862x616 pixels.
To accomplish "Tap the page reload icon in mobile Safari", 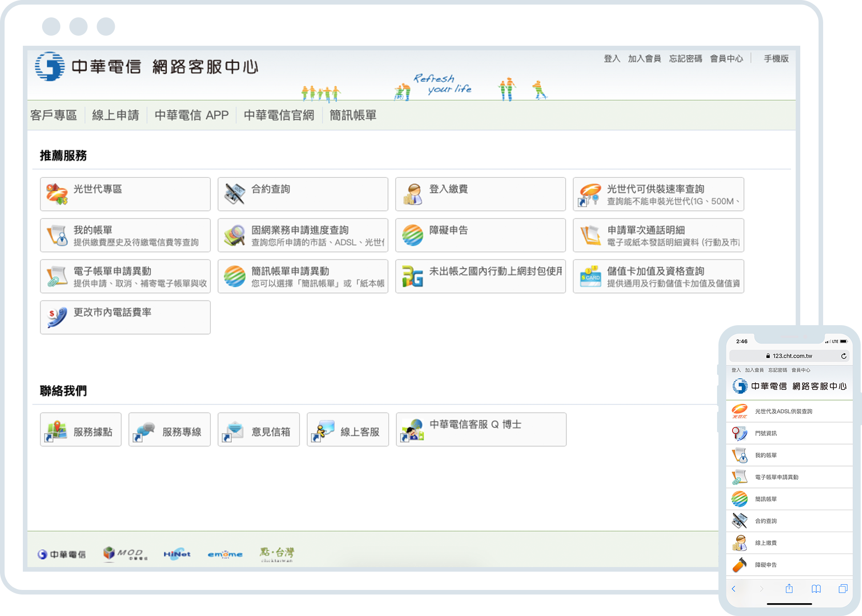I will [844, 356].
